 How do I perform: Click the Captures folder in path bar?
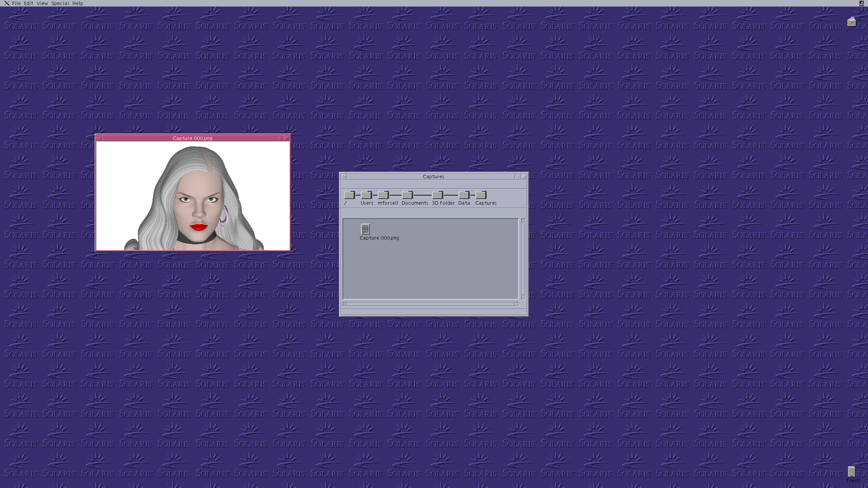click(x=481, y=195)
